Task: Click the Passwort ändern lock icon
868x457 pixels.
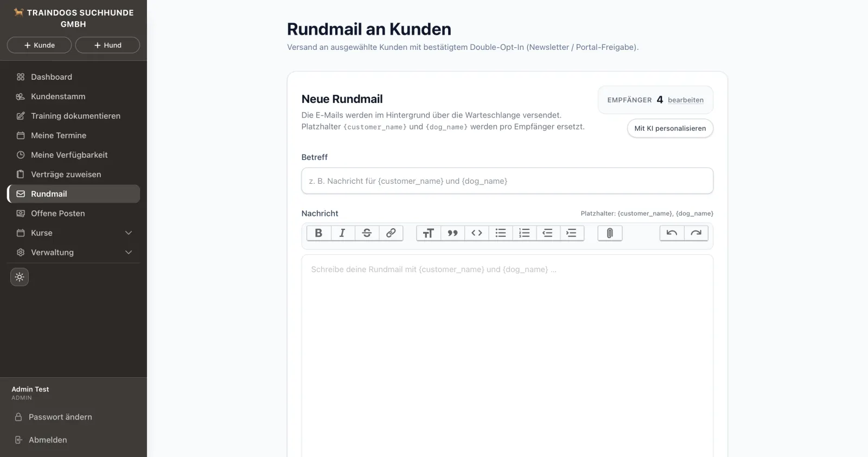Action: [x=18, y=417]
